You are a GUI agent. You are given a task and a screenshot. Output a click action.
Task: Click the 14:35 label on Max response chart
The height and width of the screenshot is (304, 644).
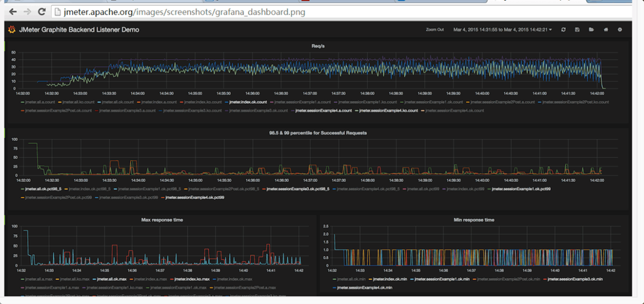coord(104,270)
